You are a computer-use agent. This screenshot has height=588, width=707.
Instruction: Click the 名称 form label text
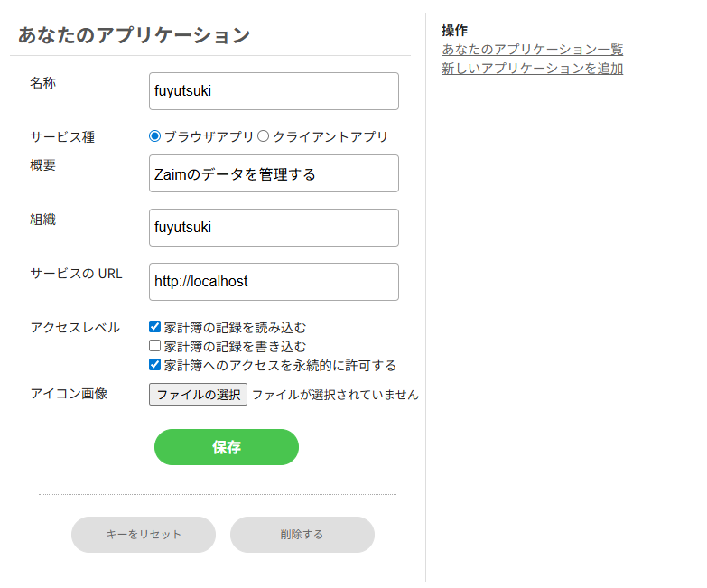42,83
